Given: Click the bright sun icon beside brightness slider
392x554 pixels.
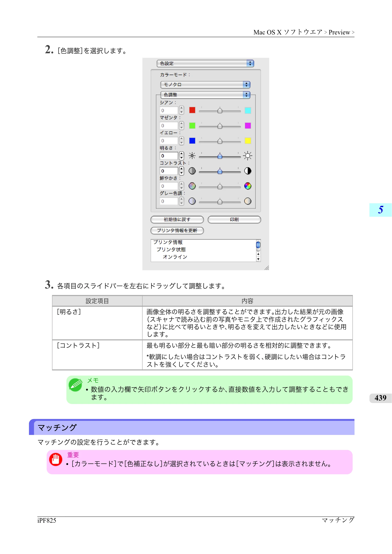Looking at the screenshot, I should coord(248,156).
